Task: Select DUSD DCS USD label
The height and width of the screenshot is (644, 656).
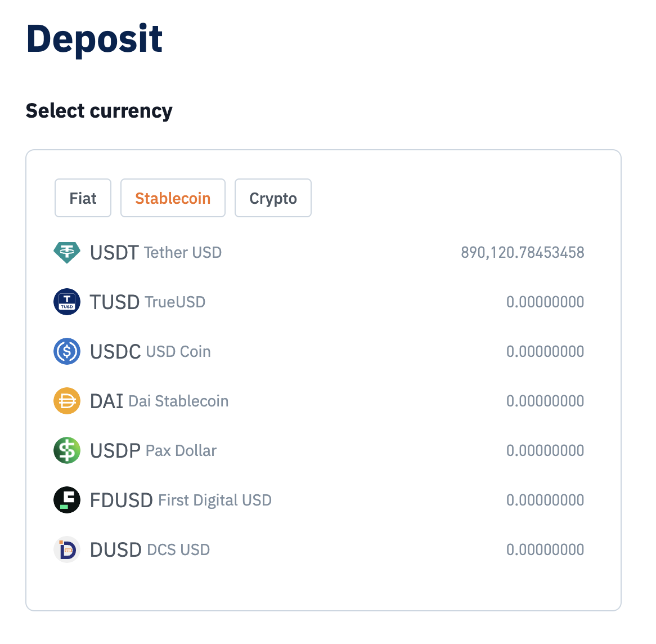Action: click(150, 549)
